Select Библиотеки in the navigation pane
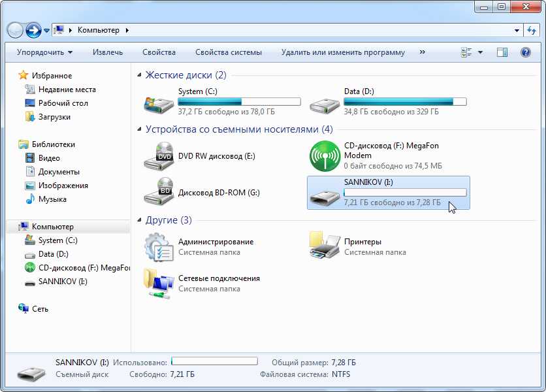This screenshot has width=546, height=392. point(54,144)
